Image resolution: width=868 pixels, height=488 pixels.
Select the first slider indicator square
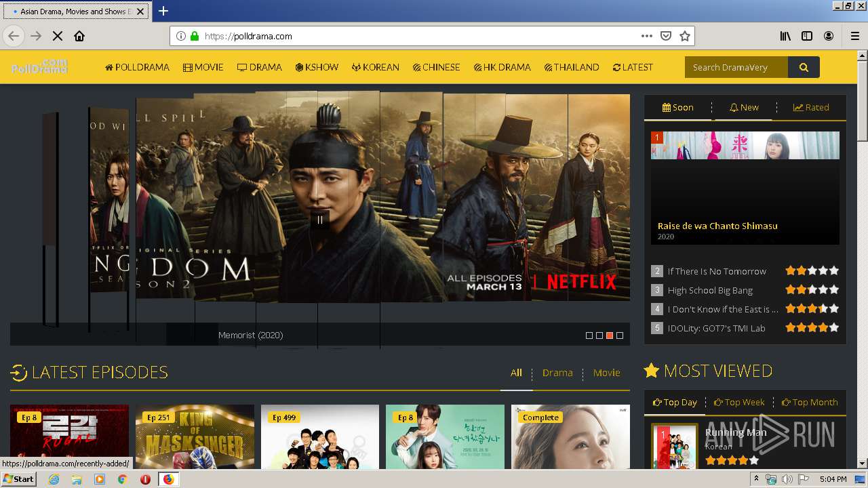589,335
